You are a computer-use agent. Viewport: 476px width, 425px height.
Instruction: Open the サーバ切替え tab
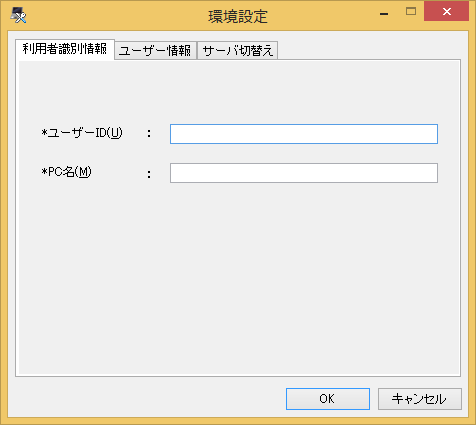238,51
